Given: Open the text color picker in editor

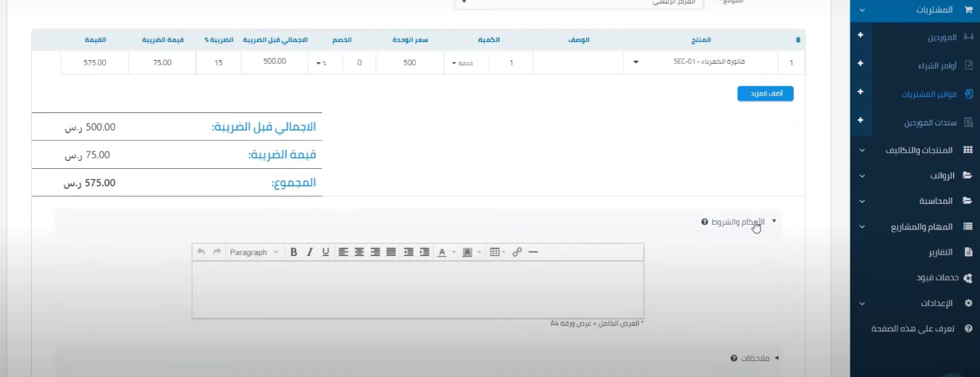Looking at the screenshot, I should [442, 252].
